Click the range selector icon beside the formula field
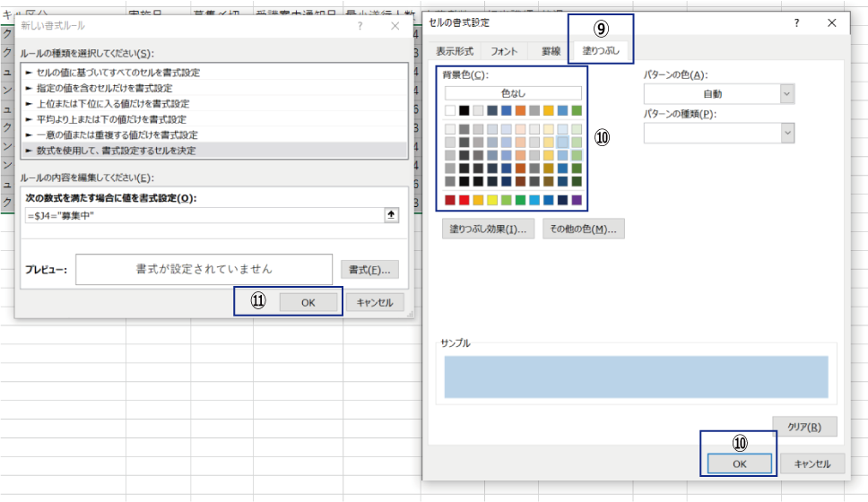This screenshot has height=502, width=868. 391,215
